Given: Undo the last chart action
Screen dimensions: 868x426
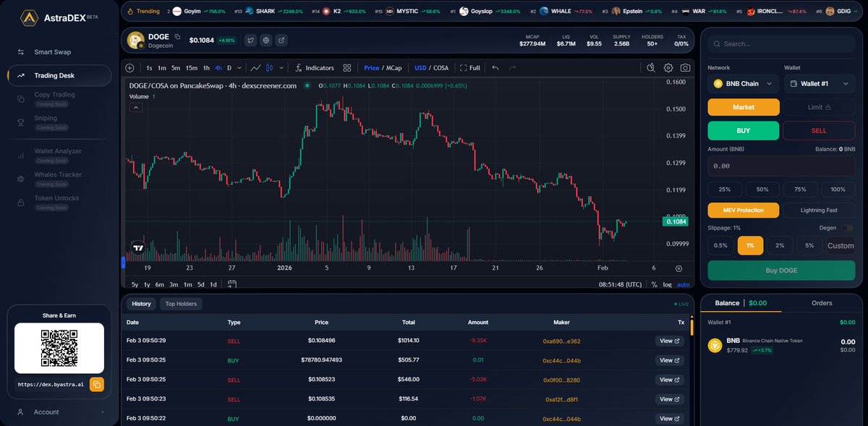Looking at the screenshot, I should (495, 68).
